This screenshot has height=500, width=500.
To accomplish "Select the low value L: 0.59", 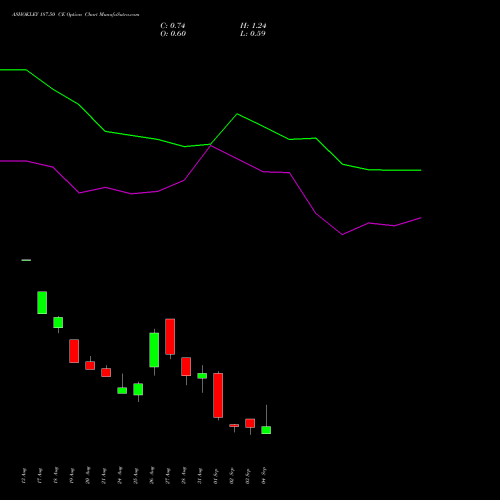I will click(x=253, y=34).
